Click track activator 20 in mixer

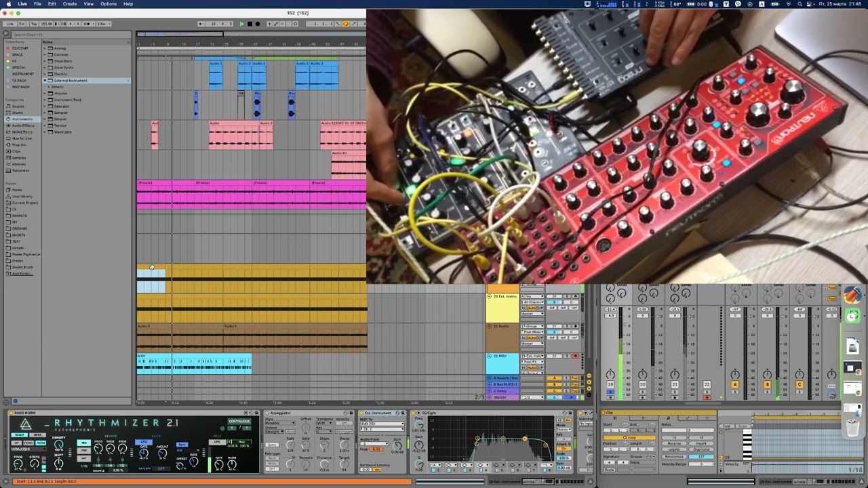click(x=642, y=384)
